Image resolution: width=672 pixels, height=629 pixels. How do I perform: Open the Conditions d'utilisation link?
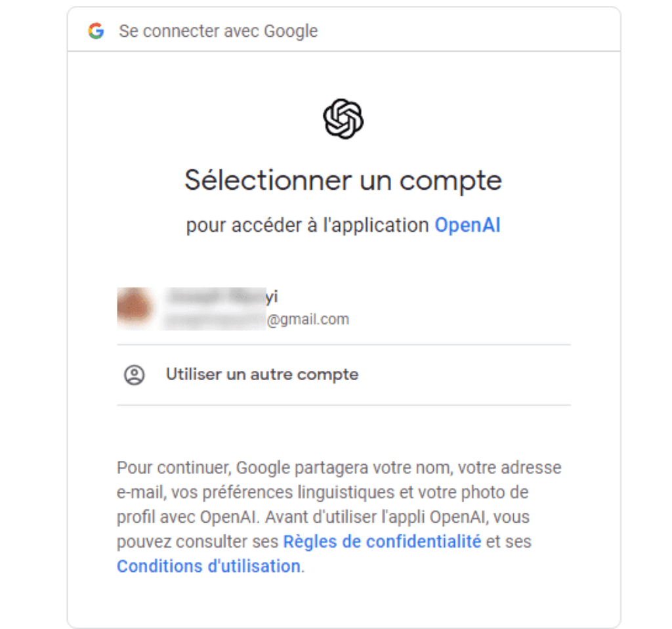pos(208,566)
